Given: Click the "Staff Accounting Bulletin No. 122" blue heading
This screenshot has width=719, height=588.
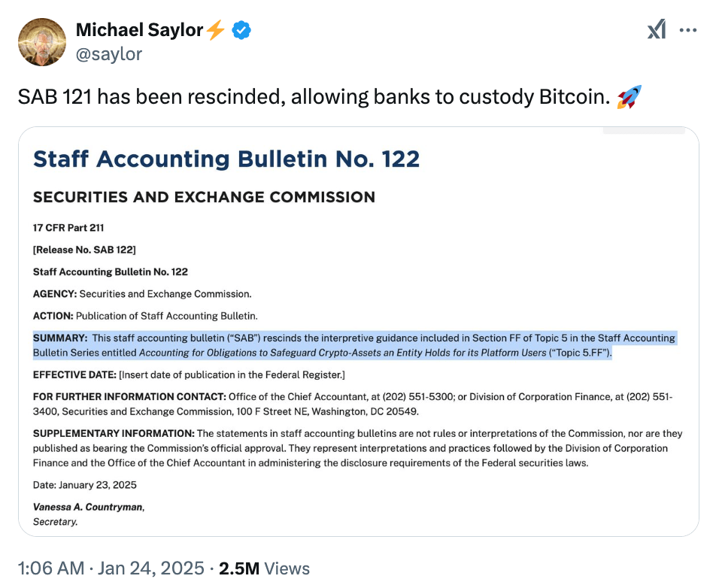Looking at the screenshot, I should (226, 159).
